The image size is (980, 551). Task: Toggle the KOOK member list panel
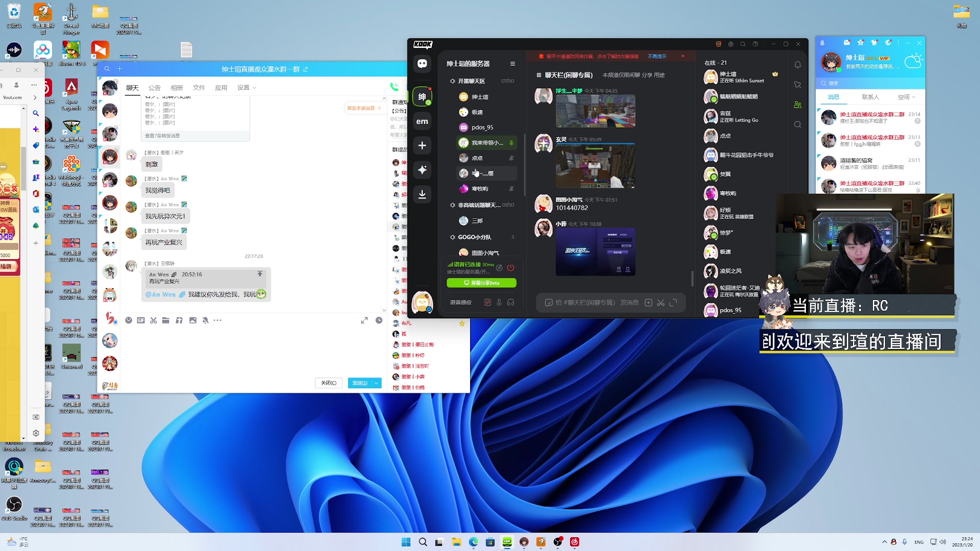point(797,105)
